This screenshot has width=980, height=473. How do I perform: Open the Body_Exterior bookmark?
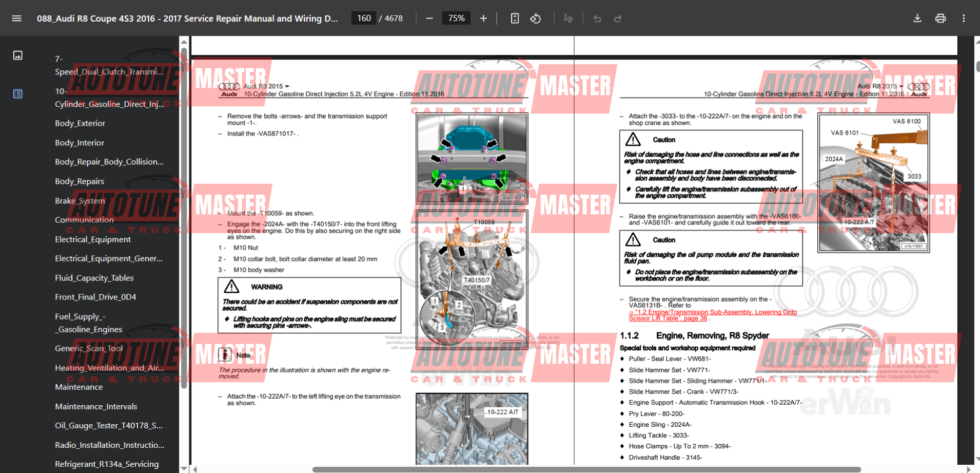[80, 123]
